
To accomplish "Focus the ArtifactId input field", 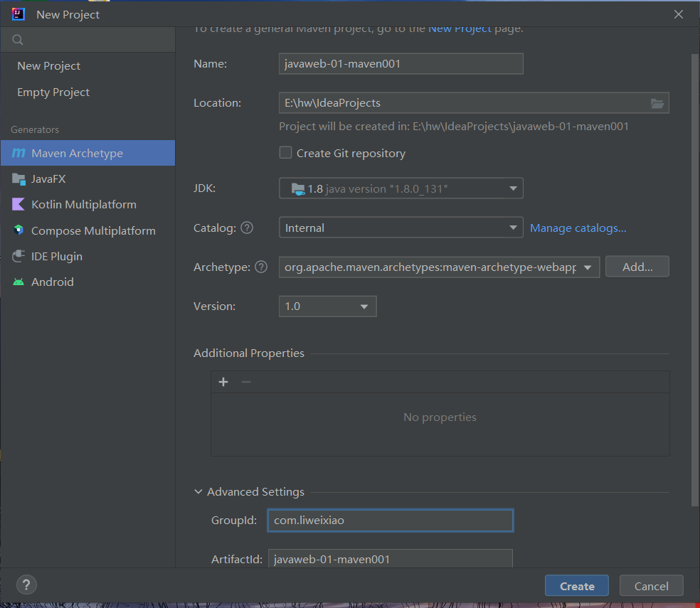I will coord(390,559).
